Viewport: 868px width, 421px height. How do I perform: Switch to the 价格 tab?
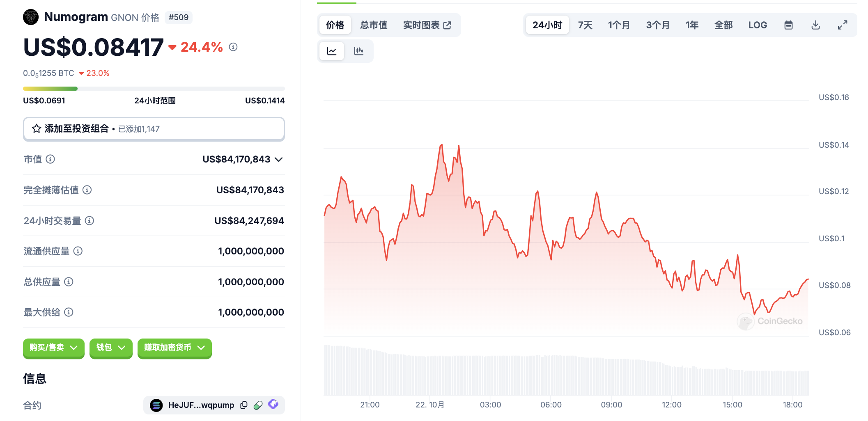click(x=335, y=25)
